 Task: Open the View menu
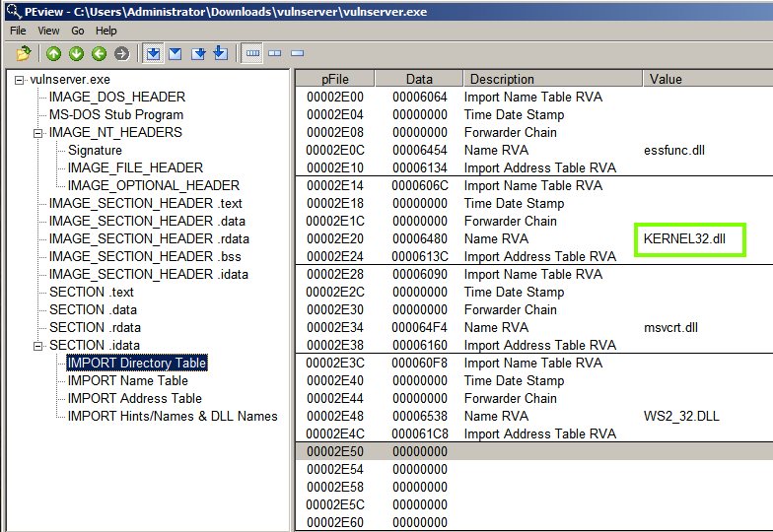point(48,31)
